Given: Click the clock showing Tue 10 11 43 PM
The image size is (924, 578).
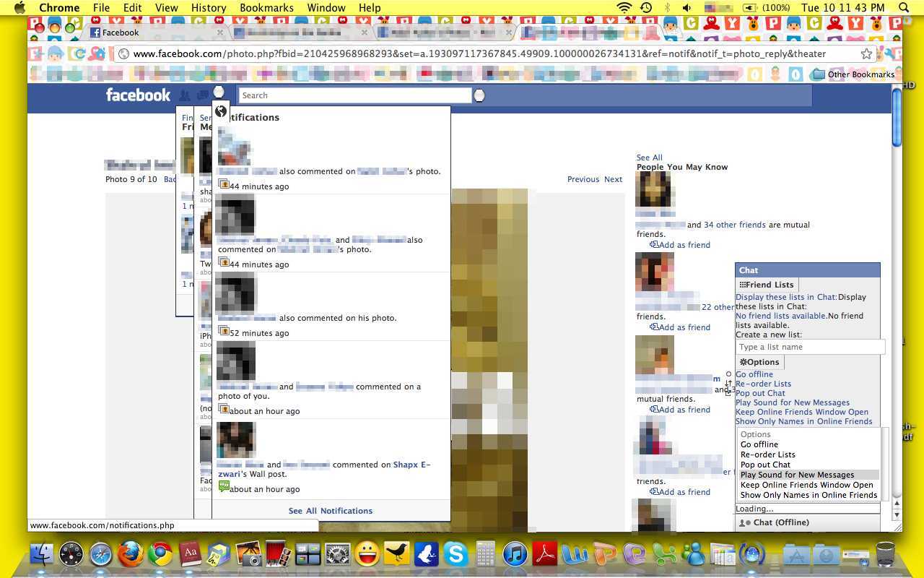Looking at the screenshot, I should [842, 7].
